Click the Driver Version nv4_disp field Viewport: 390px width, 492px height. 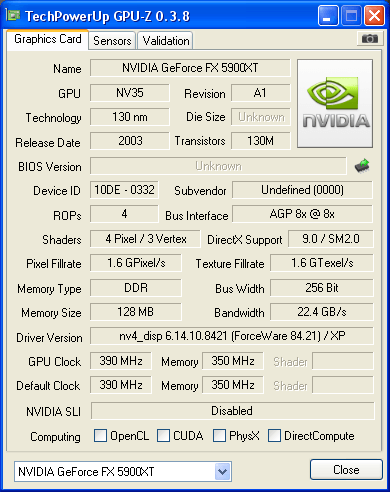point(232,336)
